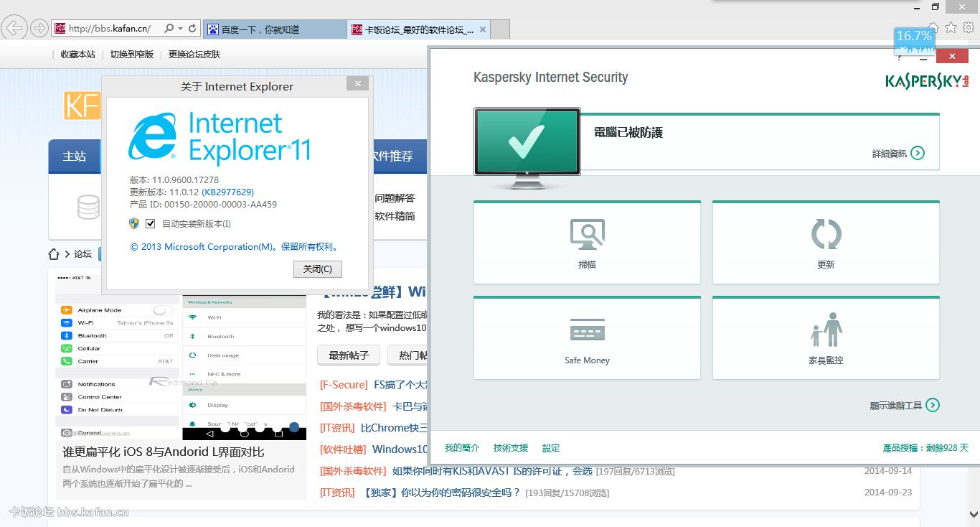Open the address bar autocomplete dropdown arrow
Image resolution: width=980 pixels, height=527 pixels.
179,29
